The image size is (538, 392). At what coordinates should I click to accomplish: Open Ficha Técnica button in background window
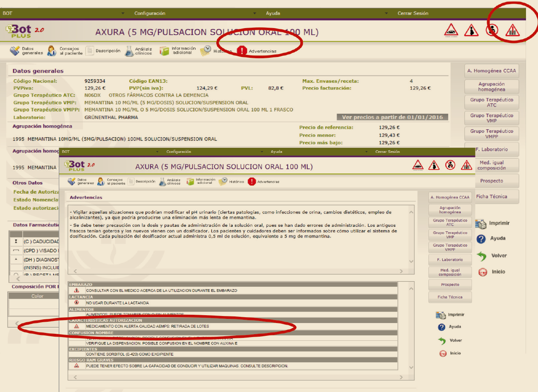[491, 197]
